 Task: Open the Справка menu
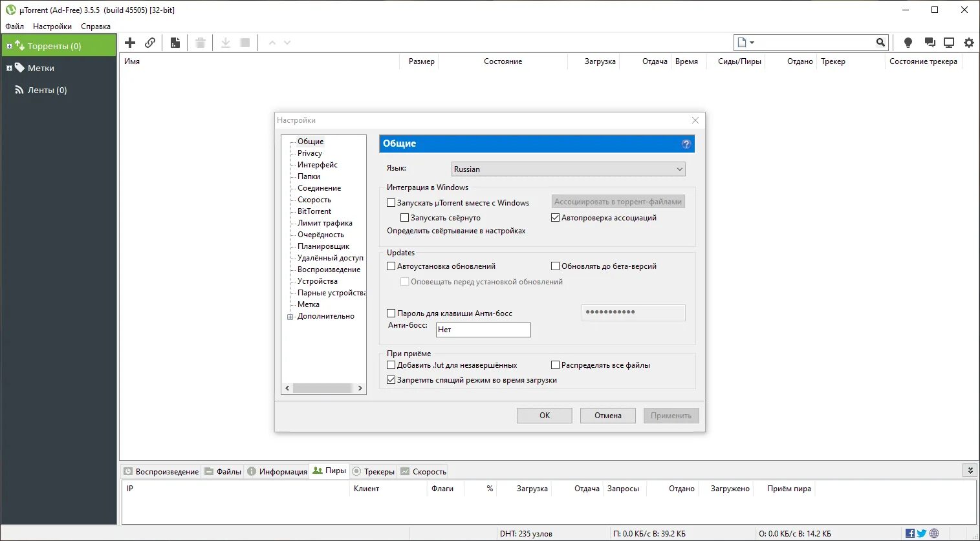tap(96, 27)
